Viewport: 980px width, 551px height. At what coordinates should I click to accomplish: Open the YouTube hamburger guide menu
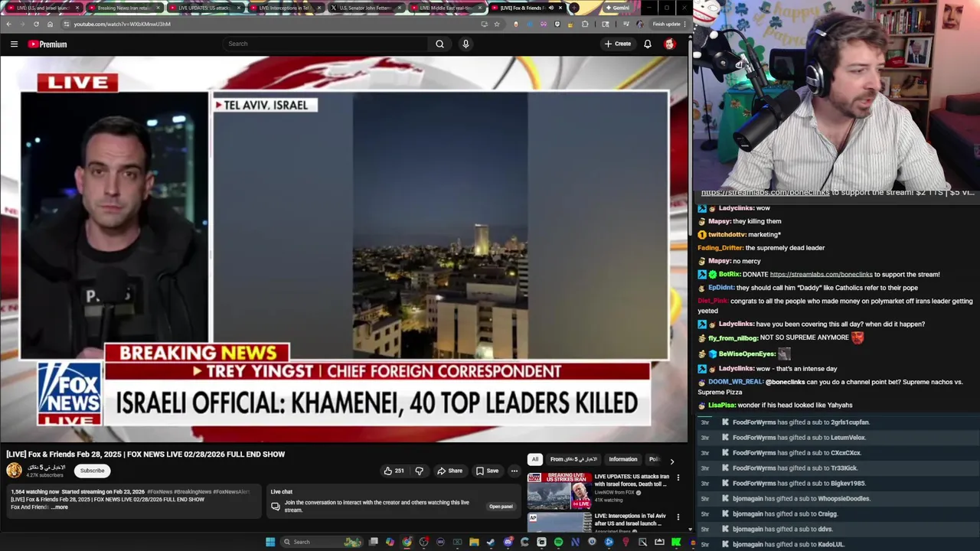pos(14,44)
